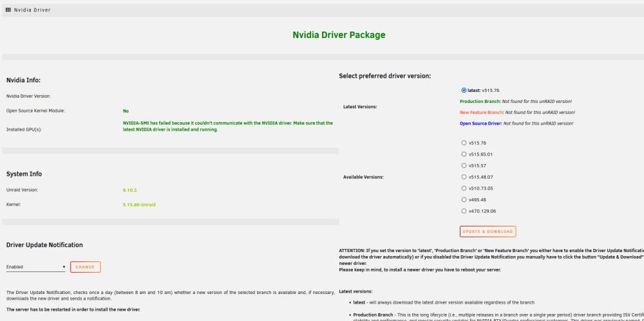Pick driver version v515.57

click(x=464, y=165)
